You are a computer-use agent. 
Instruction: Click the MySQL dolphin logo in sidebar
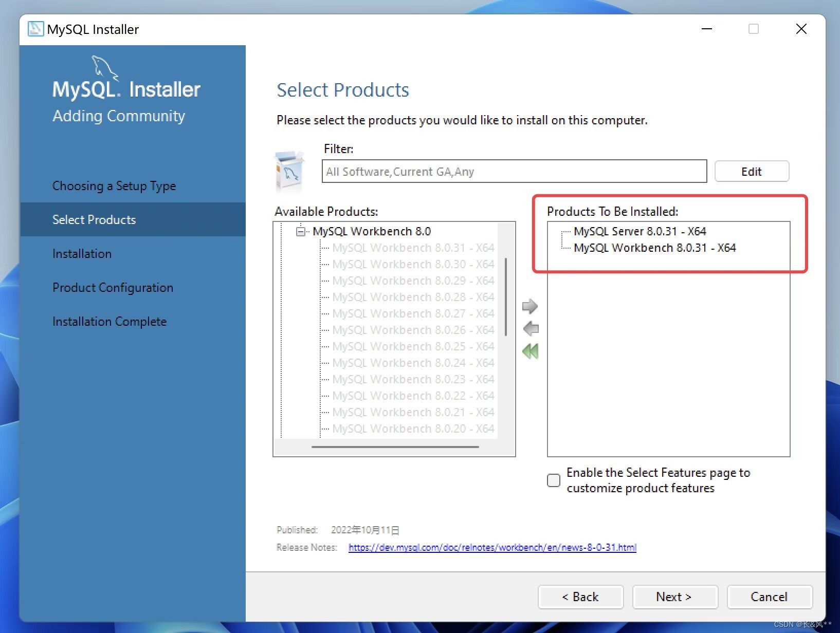[104, 68]
